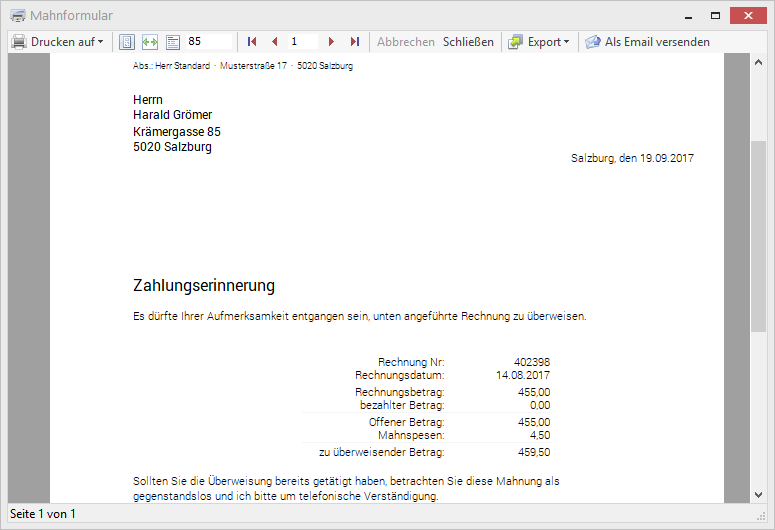The width and height of the screenshot is (775, 530).
Task: Open the Drucken auf dropdown arrow
Action: click(100, 42)
